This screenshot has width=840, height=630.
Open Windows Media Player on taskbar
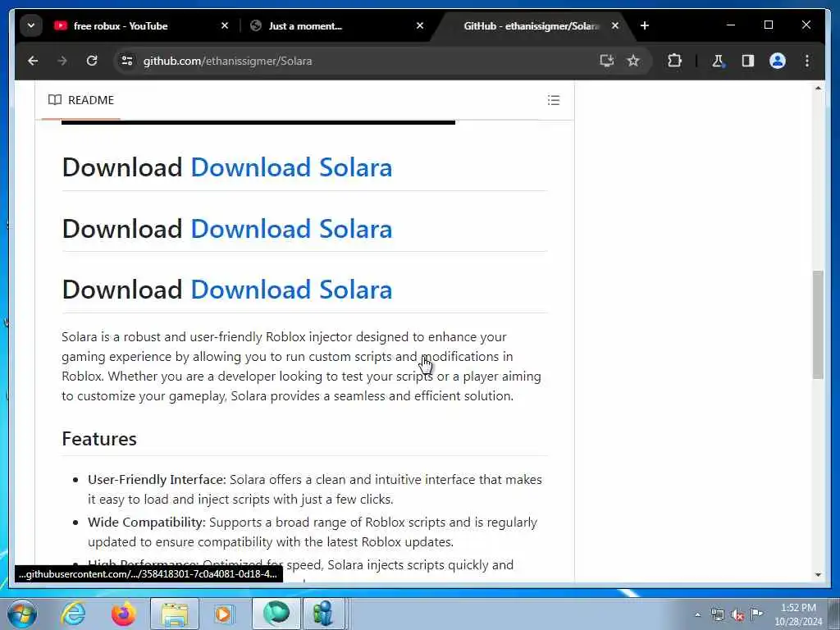point(224,614)
